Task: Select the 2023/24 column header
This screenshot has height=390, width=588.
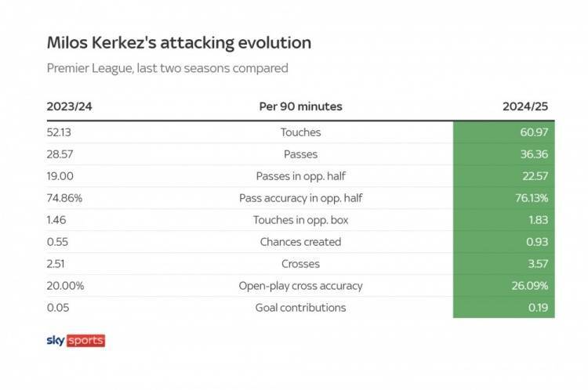Action: [69, 107]
